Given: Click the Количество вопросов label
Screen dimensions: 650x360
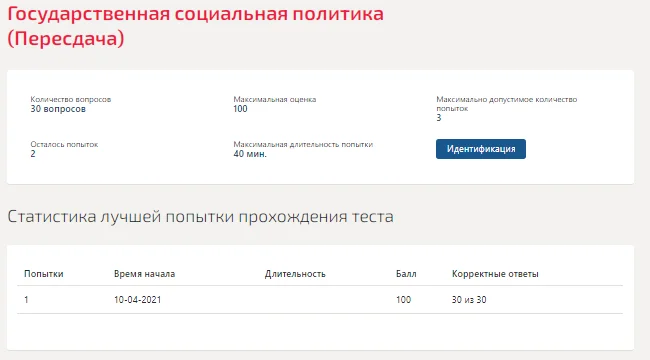Looking at the screenshot, I should coord(70,100).
